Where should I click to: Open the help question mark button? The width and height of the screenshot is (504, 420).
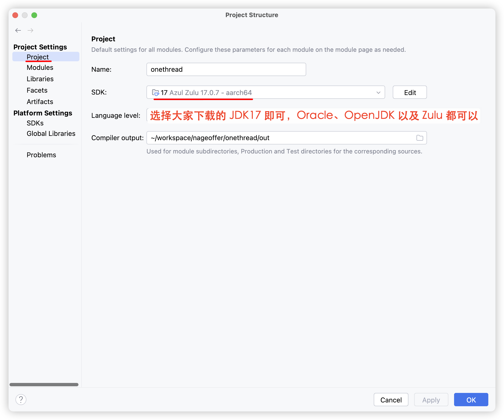point(21,400)
